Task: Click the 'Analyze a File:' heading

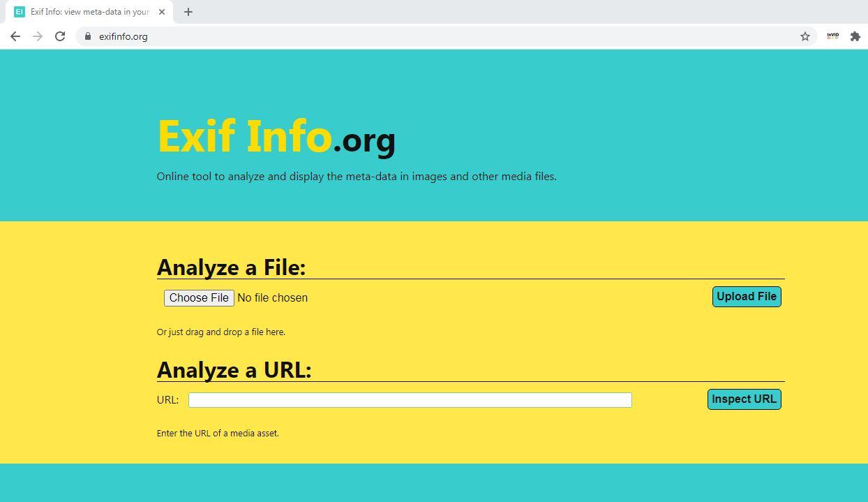Action: click(x=231, y=267)
